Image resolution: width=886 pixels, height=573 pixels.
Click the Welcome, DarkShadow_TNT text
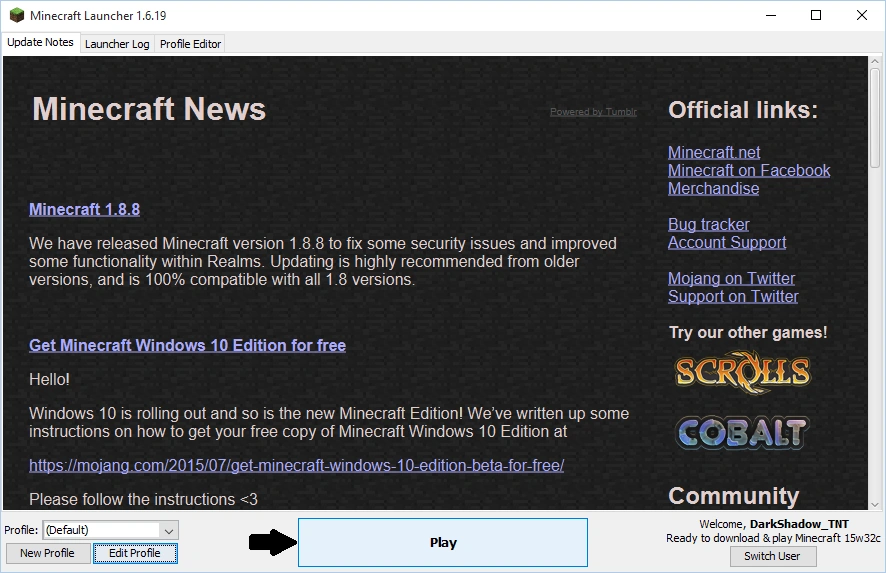coord(774,524)
